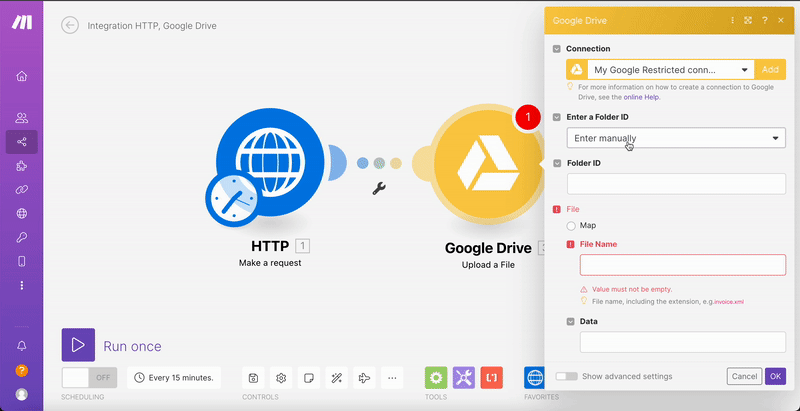The height and width of the screenshot is (411, 800).
Task: Click the Add connection button
Action: point(770,69)
